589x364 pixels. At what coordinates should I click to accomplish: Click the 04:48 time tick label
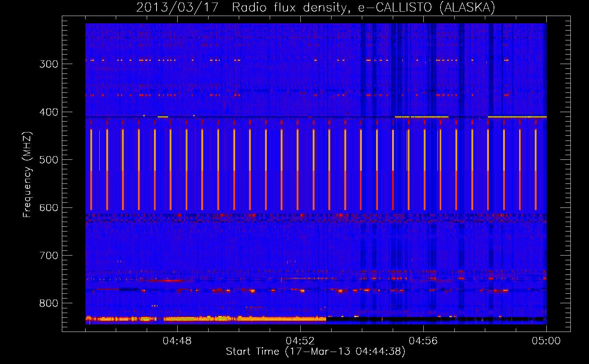click(x=177, y=341)
